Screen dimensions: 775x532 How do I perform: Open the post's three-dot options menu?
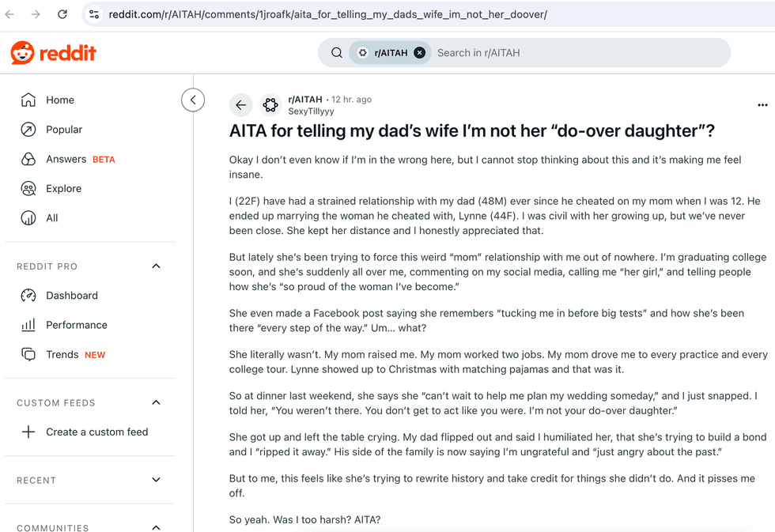point(762,104)
